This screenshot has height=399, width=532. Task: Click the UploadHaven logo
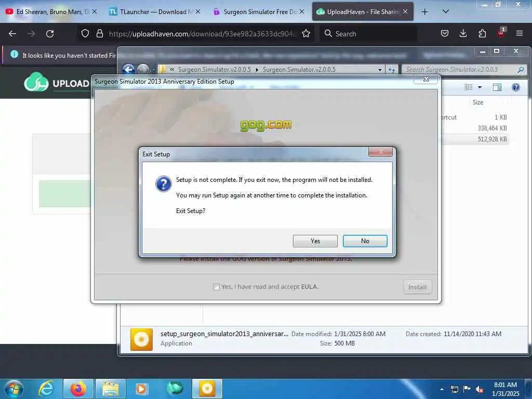(x=56, y=83)
